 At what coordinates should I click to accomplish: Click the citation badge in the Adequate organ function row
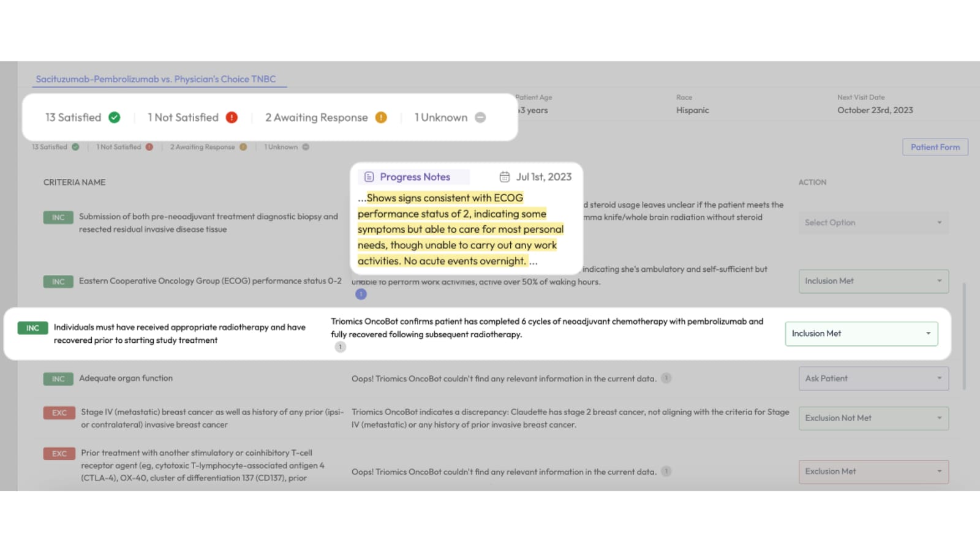[x=666, y=378]
